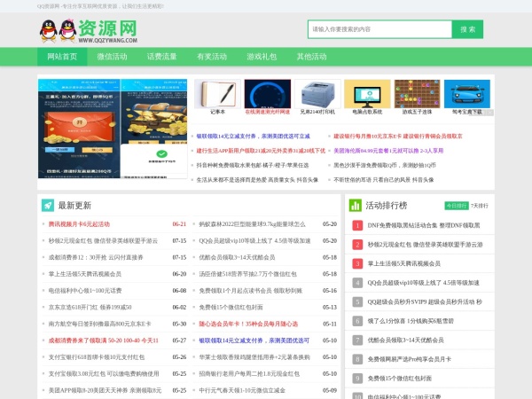
Task: Click rank 4 badge for QQ会员超级vip10
Action: click(x=357, y=283)
